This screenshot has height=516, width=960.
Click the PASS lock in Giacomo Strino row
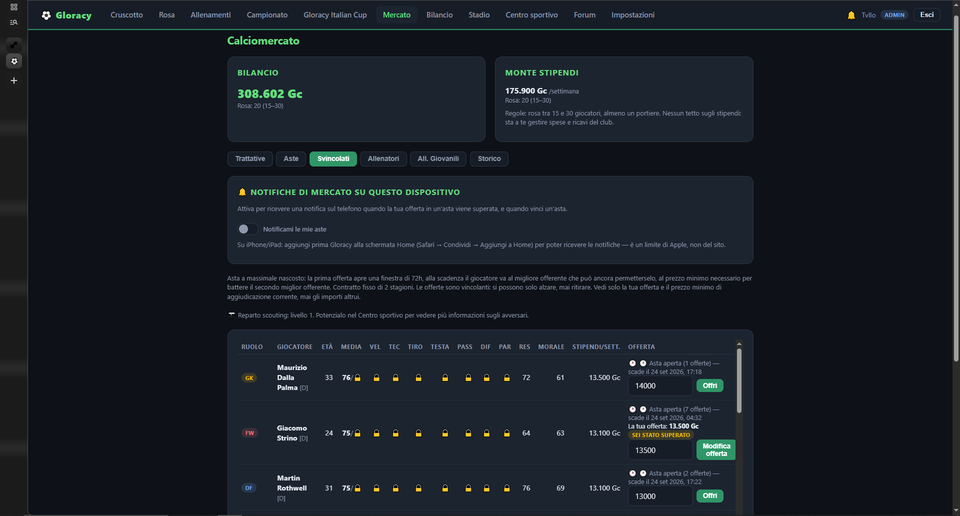[468, 433]
